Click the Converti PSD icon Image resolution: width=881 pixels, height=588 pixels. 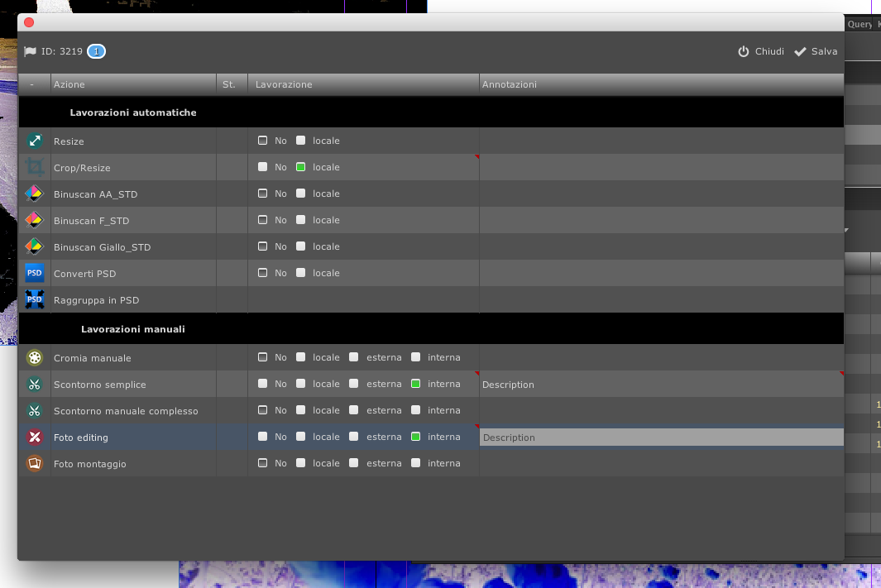point(34,274)
